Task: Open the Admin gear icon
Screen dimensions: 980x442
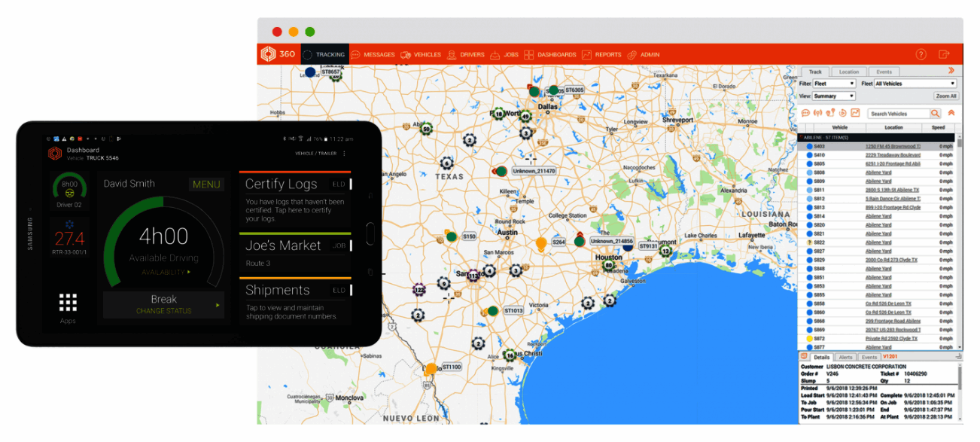Action: coord(632,53)
